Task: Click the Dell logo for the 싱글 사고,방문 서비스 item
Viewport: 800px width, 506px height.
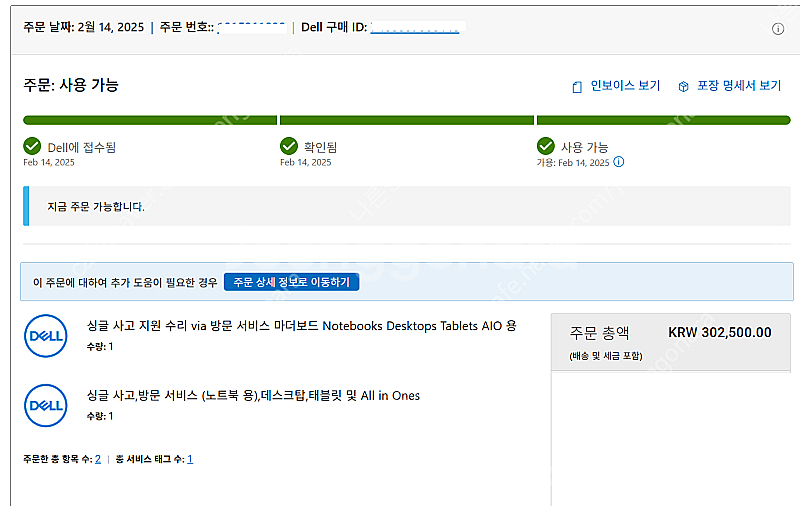Action: (46, 406)
